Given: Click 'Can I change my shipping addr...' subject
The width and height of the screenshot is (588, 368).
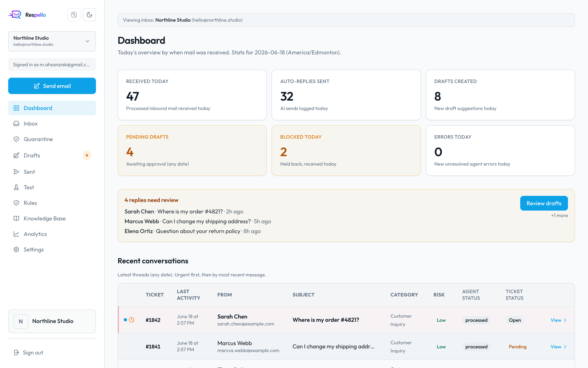Looking at the screenshot, I should 333,346.
